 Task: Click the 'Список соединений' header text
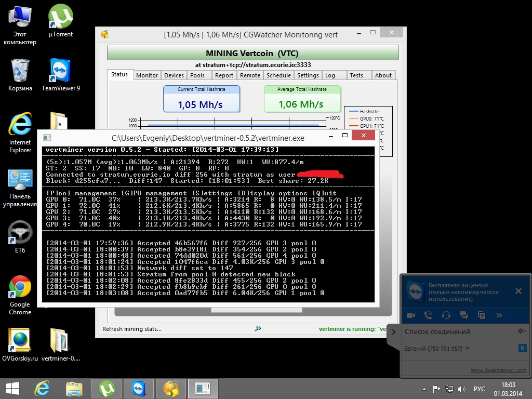[437, 331]
